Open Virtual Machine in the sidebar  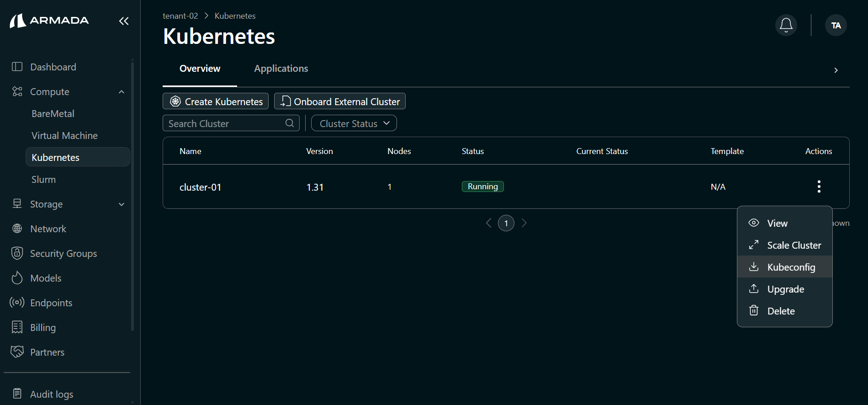(x=64, y=135)
